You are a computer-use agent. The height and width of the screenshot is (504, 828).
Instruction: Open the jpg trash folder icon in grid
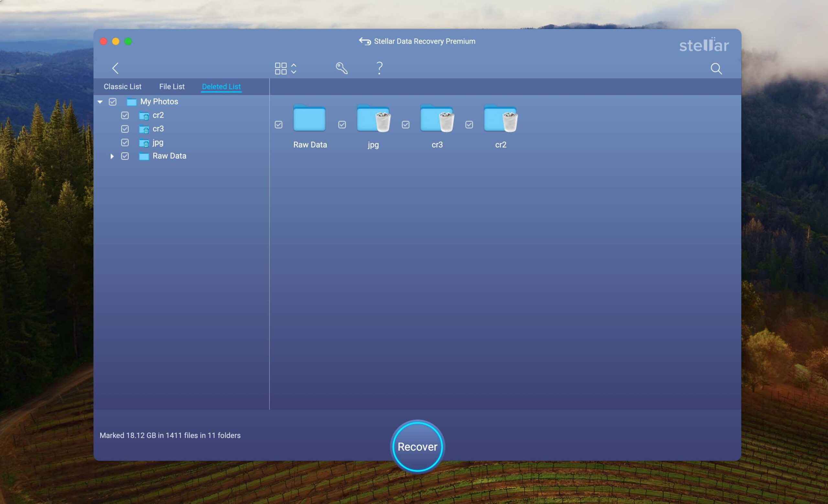(373, 118)
